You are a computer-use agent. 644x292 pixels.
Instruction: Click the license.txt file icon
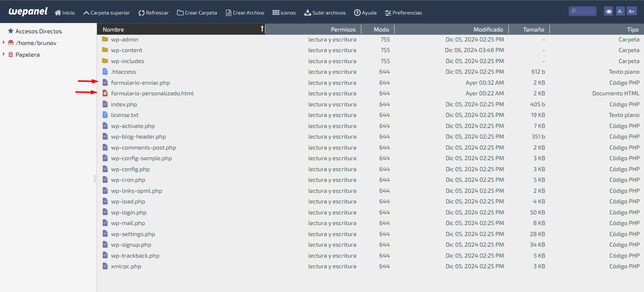105,114
